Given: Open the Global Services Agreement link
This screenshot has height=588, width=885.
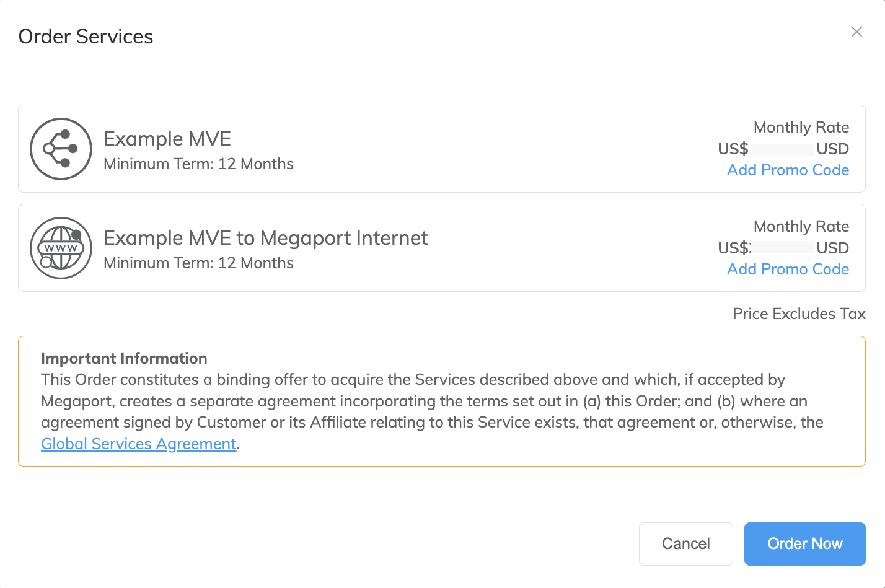Looking at the screenshot, I should coord(139,444).
